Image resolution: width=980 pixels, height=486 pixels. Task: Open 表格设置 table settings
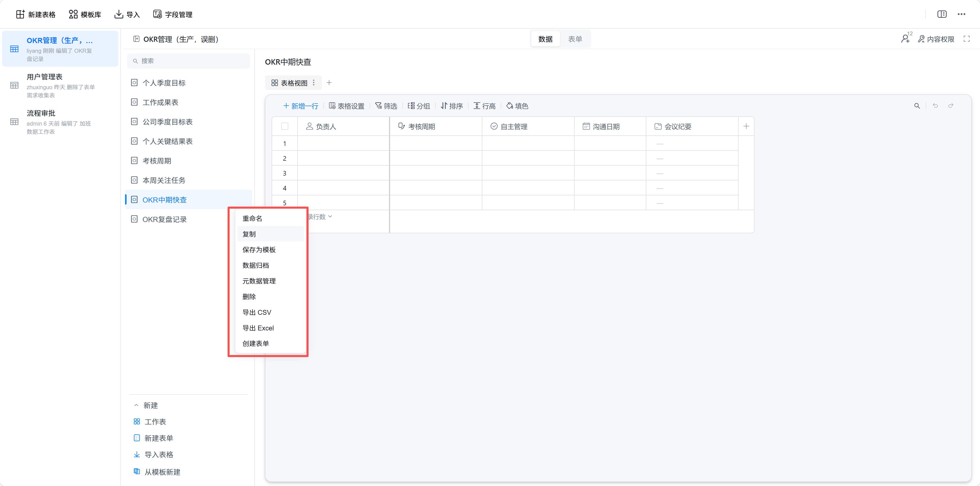click(346, 106)
